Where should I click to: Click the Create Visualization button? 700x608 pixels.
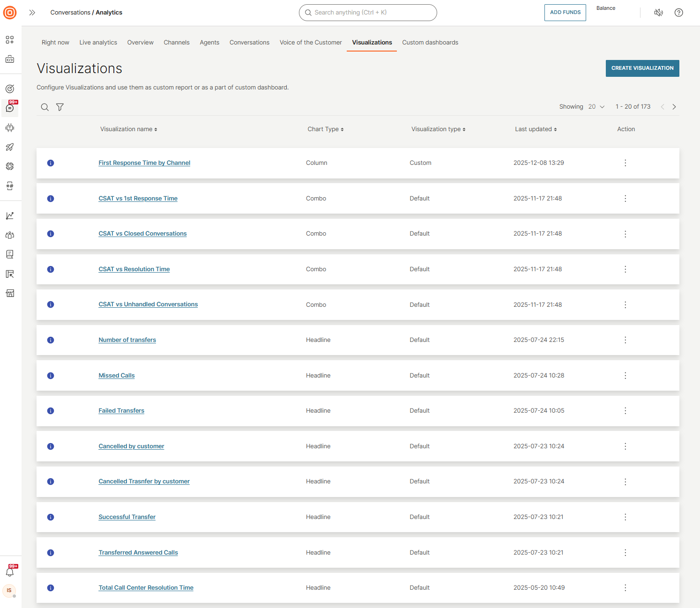(x=642, y=68)
